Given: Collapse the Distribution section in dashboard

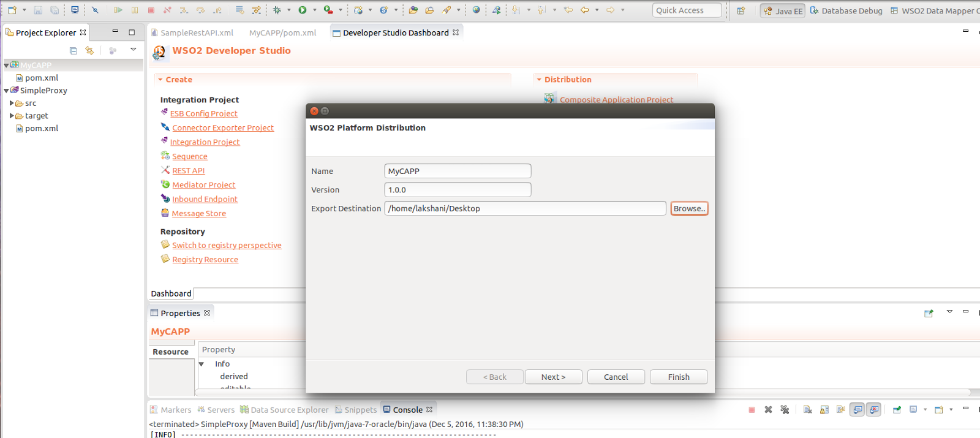Looking at the screenshot, I should (x=539, y=80).
